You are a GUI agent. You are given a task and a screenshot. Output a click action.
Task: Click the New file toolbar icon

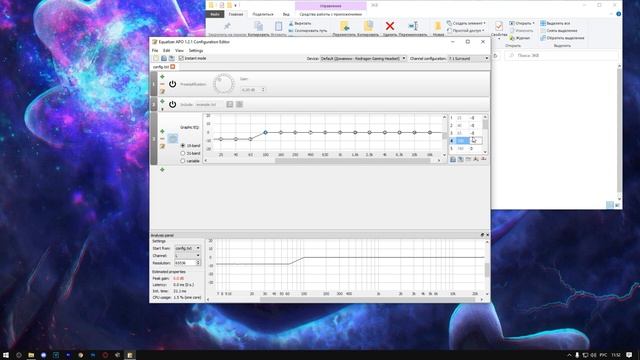tap(156, 58)
